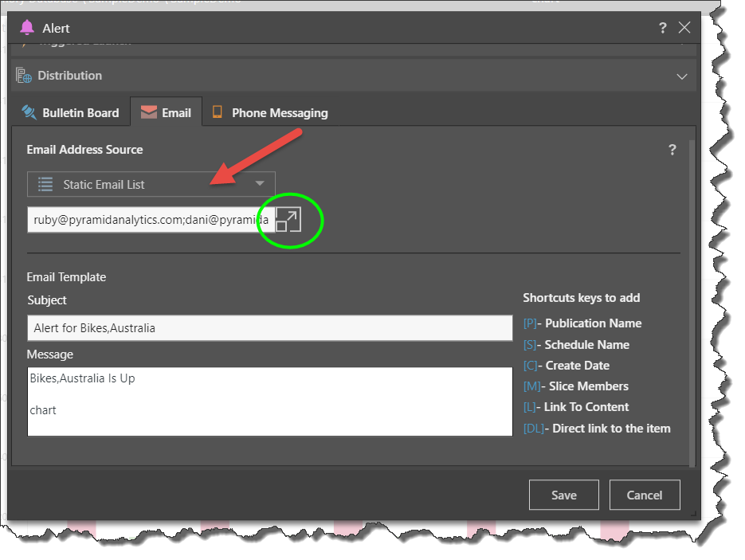Insert the [C] Create Date shortcut
Image resolution: width=745 pixels, height=560 pixels.
[x=567, y=366]
